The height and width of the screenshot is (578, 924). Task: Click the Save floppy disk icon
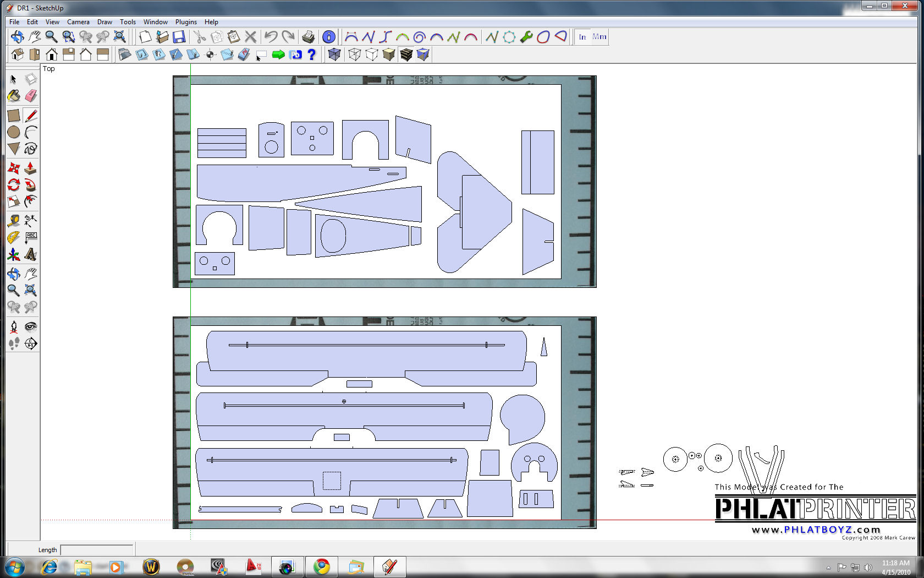[x=179, y=37]
